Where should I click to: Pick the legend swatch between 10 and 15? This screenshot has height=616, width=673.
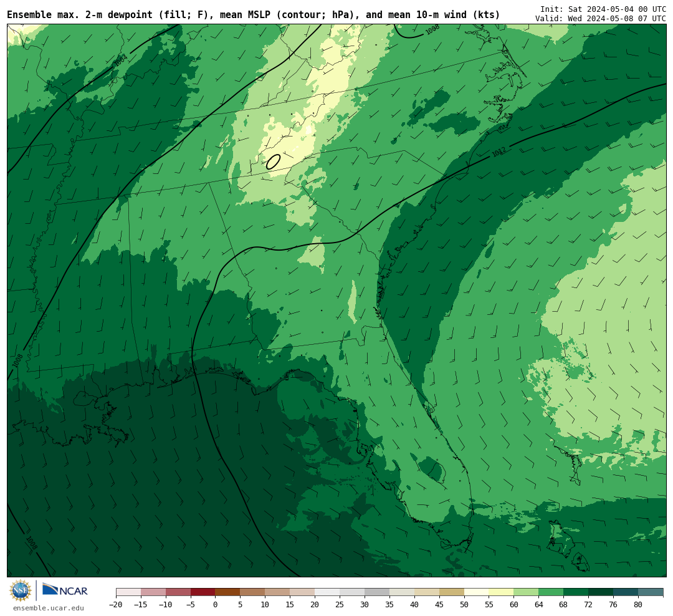pos(278,592)
